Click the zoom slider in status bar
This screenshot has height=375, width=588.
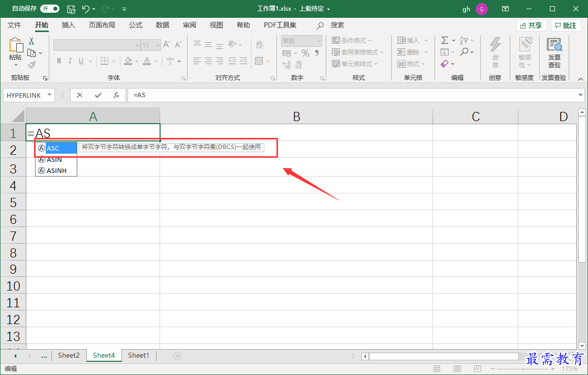click(523, 369)
